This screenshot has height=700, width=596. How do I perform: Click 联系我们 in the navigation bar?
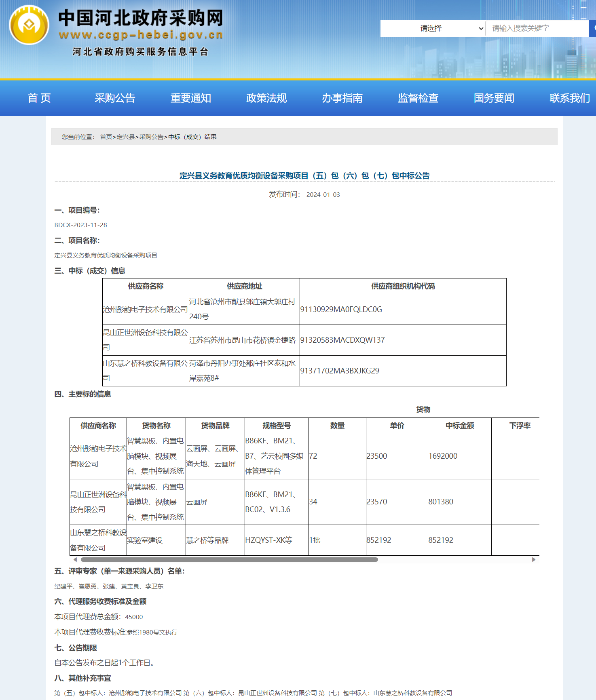[x=570, y=98]
